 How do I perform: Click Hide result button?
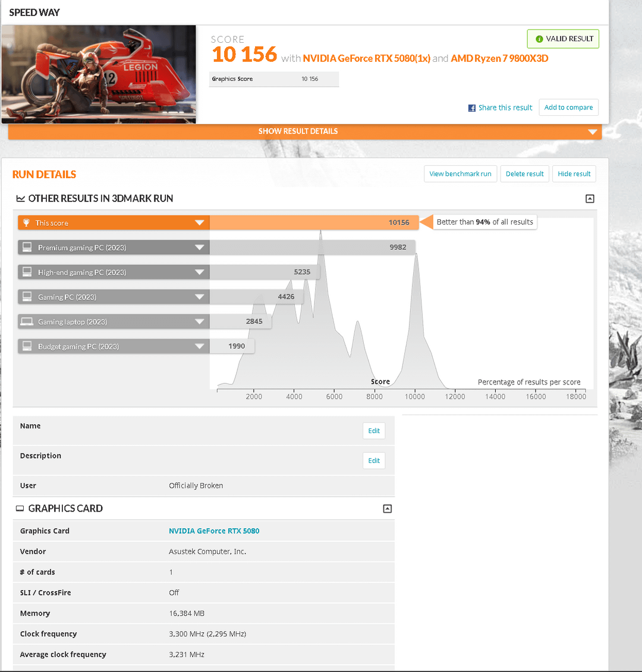[x=574, y=174]
